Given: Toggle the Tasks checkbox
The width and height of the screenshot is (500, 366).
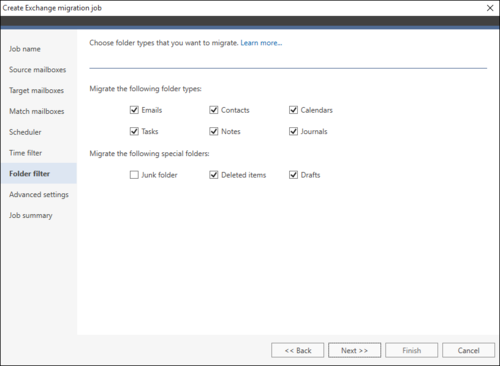Looking at the screenshot, I should tap(134, 131).
